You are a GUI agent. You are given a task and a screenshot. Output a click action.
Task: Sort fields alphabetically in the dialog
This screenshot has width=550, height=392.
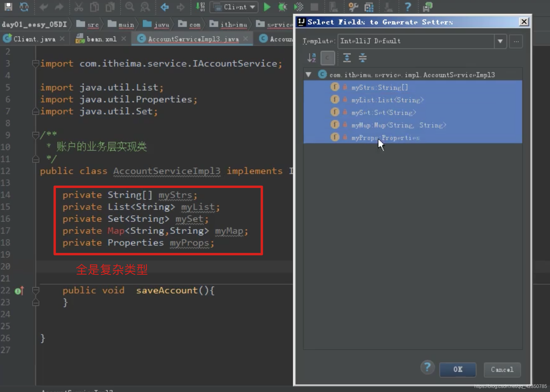pos(312,57)
